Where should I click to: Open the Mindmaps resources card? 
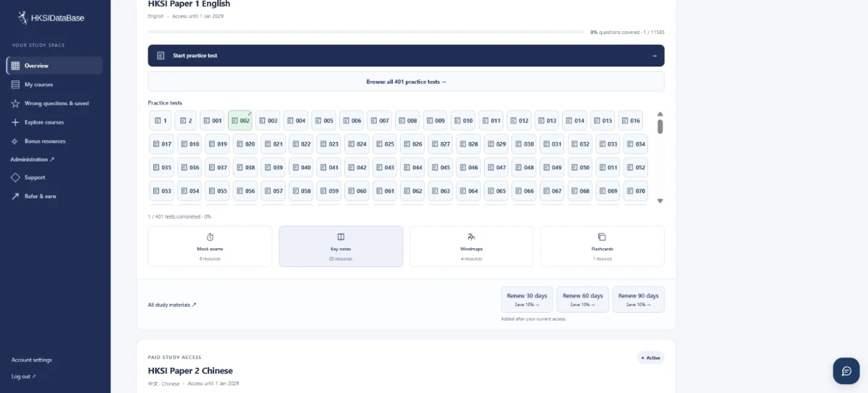point(472,246)
